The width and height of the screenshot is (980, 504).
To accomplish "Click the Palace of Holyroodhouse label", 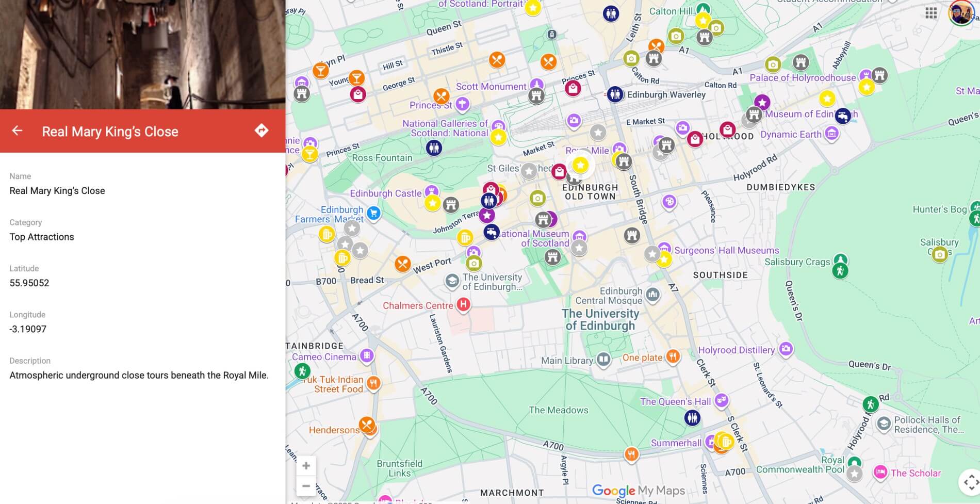I will pos(802,78).
